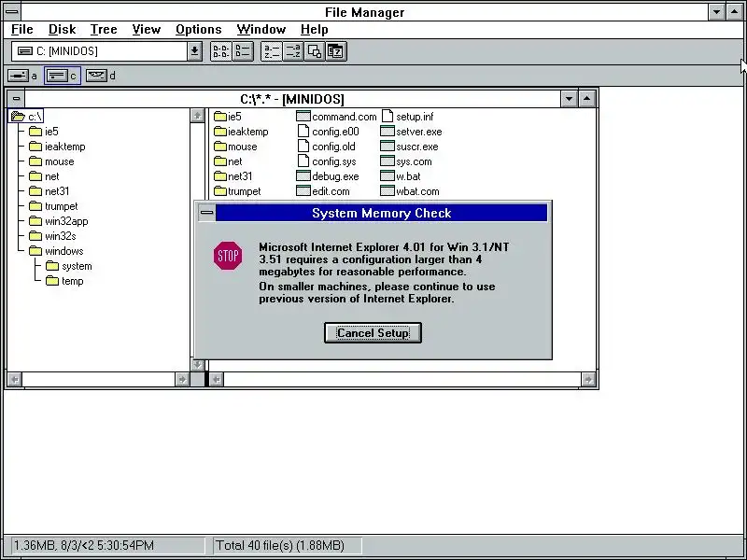Click status bar 1.36MB date text
The height and width of the screenshot is (560, 747).
(x=84, y=545)
